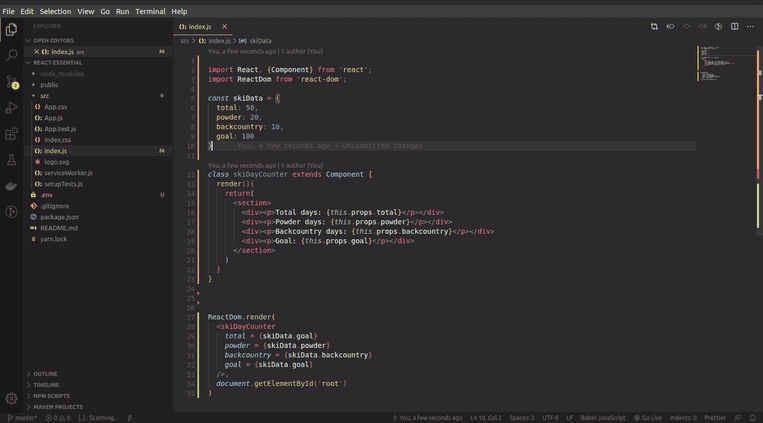This screenshot has width=763, height=423.
Task: Open the Help menu
Action: tap(179, 11)
